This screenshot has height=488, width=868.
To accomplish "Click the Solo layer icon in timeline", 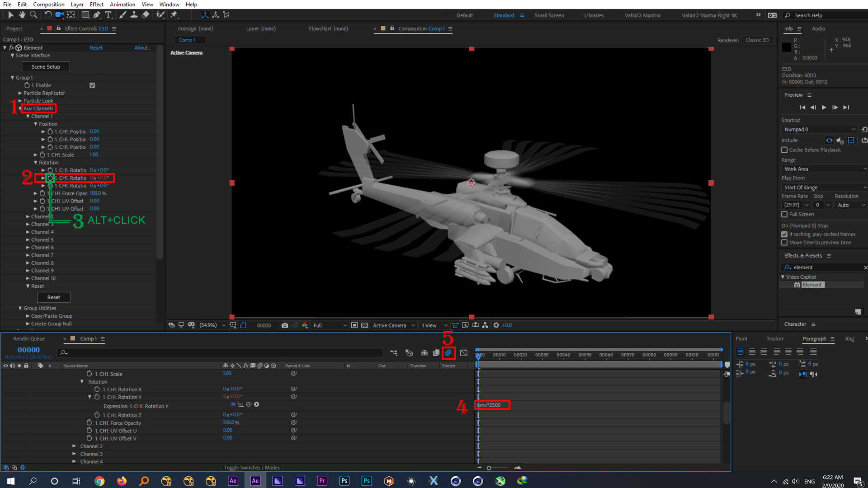I will point(19,365).
